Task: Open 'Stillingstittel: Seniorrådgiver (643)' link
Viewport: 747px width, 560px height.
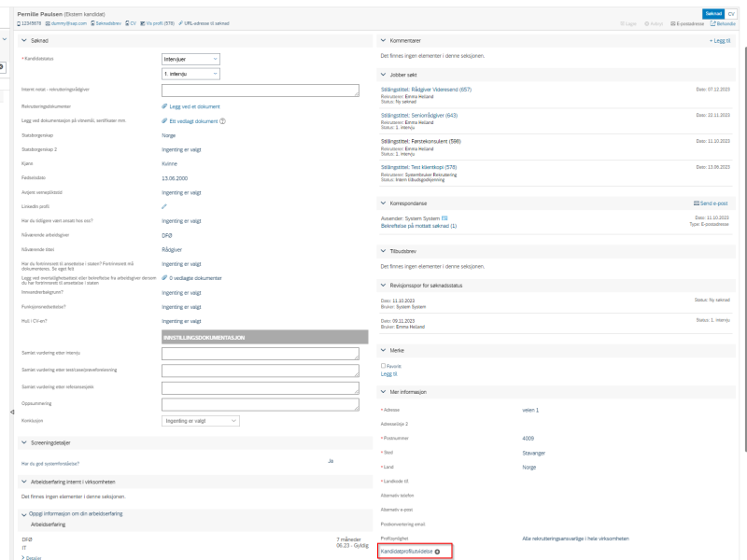Action: (418, 115)
